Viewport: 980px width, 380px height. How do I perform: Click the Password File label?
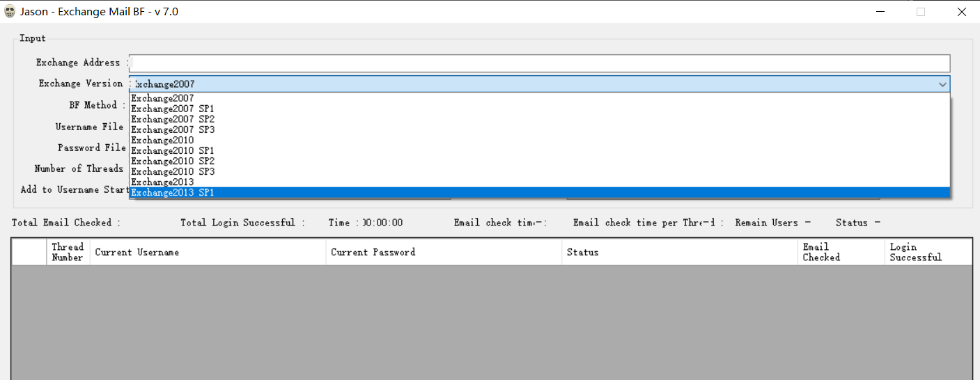[91, 148]
